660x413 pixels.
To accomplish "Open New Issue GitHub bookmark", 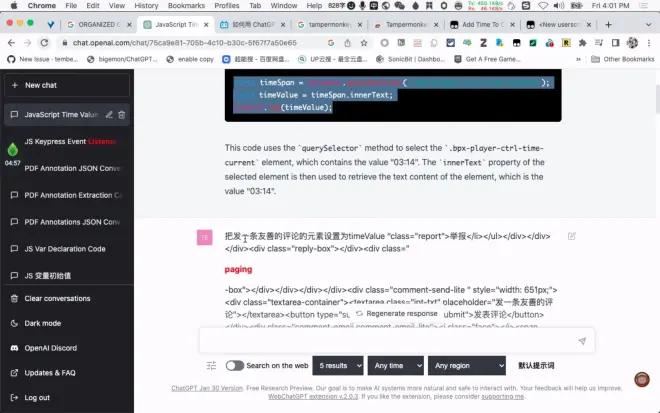I will pos(43,59).
